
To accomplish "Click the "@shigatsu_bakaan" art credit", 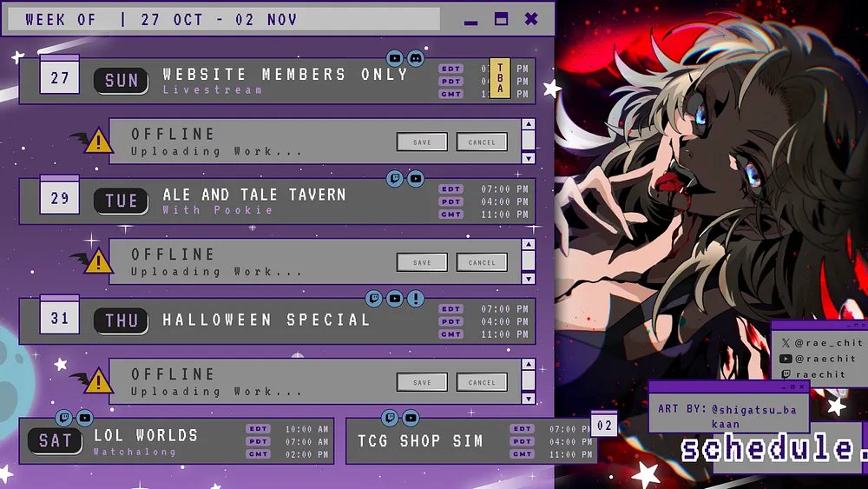I will coord(753,416).
